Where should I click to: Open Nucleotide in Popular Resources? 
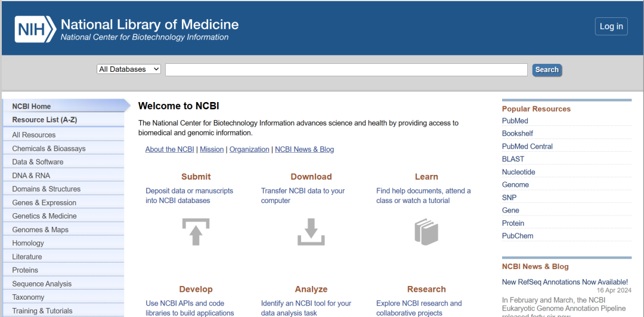pyautogui.click(x=518, y=172)
